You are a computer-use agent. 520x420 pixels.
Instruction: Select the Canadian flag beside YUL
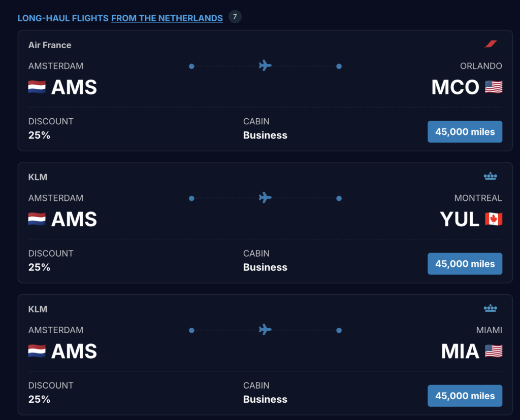pyautogui.click(x=494, y=219)
